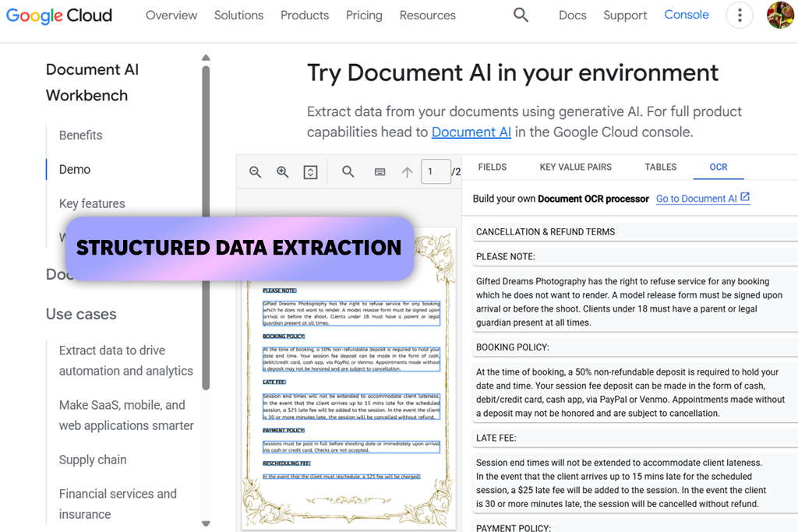Select CANCELLATION & REFUND TERMS OCR block
Screen dimensions: 798x532
[635, 232]
